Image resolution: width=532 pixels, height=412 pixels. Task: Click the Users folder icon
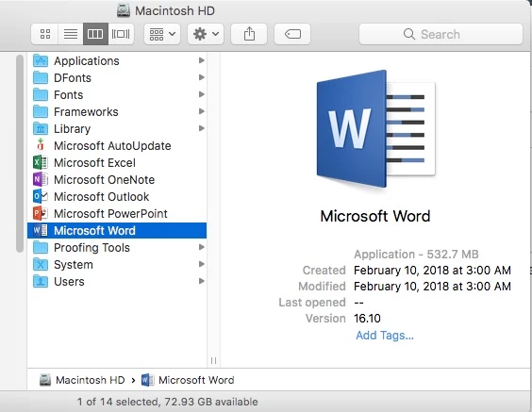click(x=41, y=282)
